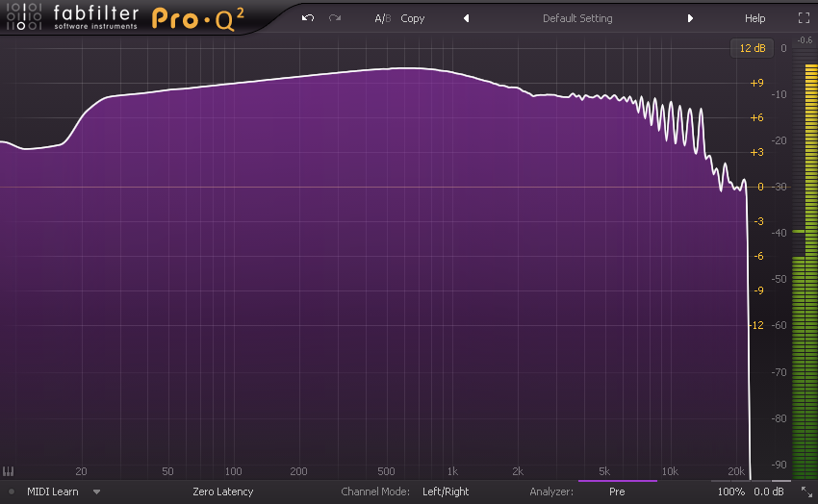Click the Analyzer: label
This screenshot has width=818, height=504.
click(550, 491)
